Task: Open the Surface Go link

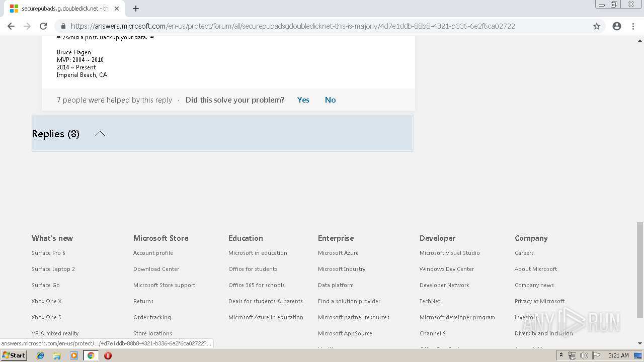Action: click(46, 285)
